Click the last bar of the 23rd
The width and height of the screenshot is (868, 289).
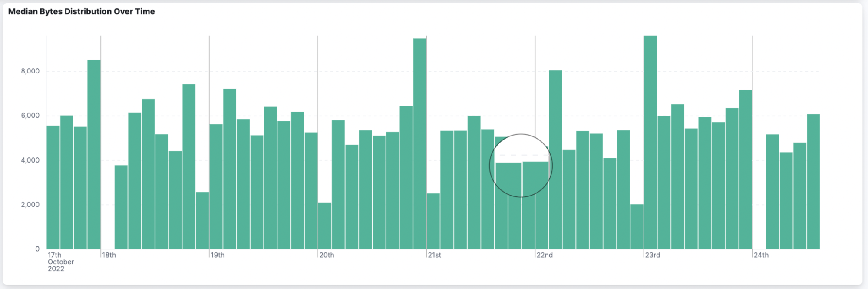746,169
